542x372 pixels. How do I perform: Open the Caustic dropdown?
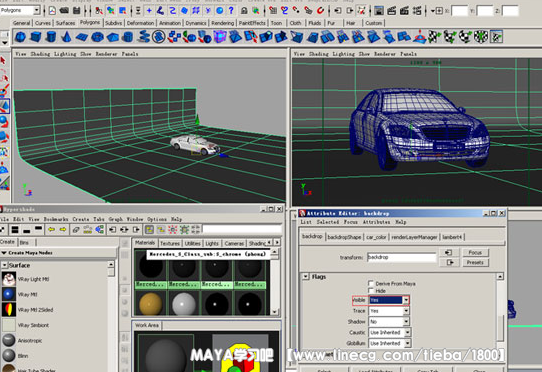click(x=390, y=332)
